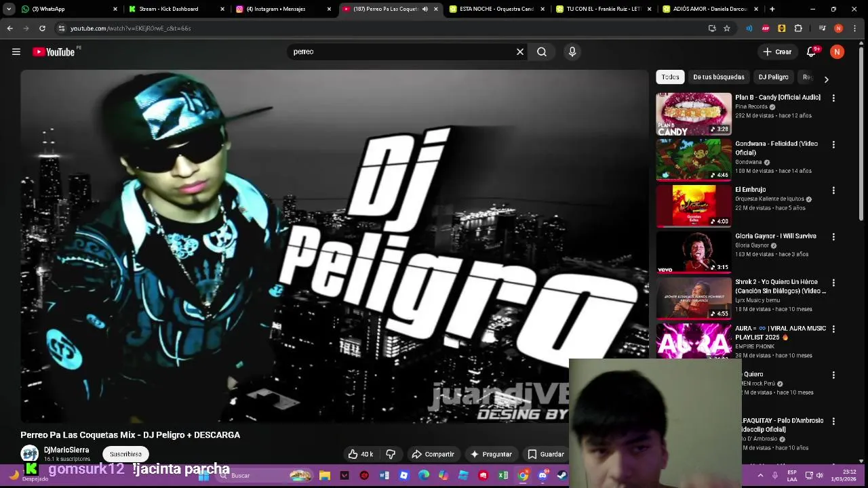
Task: Open options menu for El Embrujo
Action: click(x=833, y=190)
